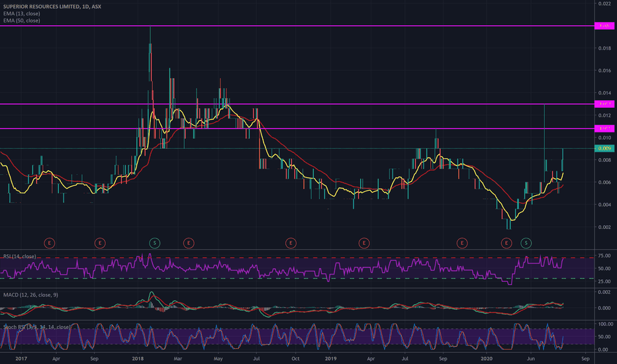The image size is (617, 364).
Task: Click the 75.00 RSI axis value
Action: [605, 255]
